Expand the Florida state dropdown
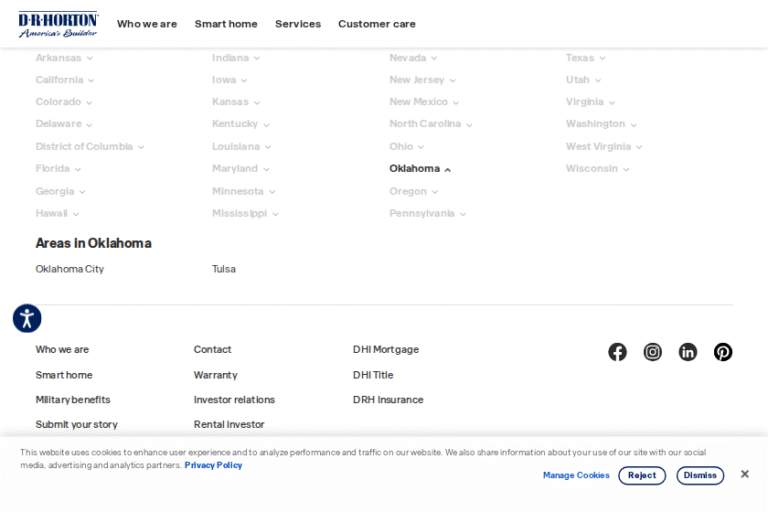 (58, 169)
